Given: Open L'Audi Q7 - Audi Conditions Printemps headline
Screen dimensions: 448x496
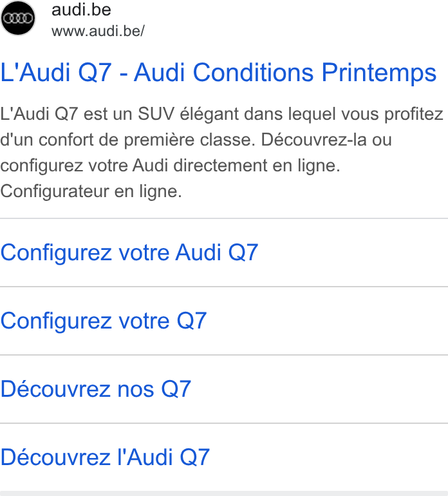Looking at the screenshot, I should coord(218,72).
